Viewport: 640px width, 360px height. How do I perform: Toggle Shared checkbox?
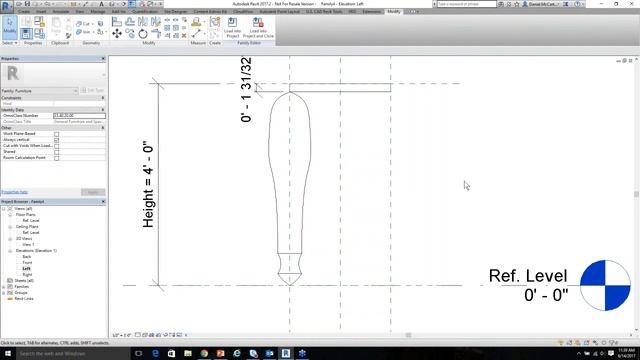pyautogui.click(x=57, y=152)
